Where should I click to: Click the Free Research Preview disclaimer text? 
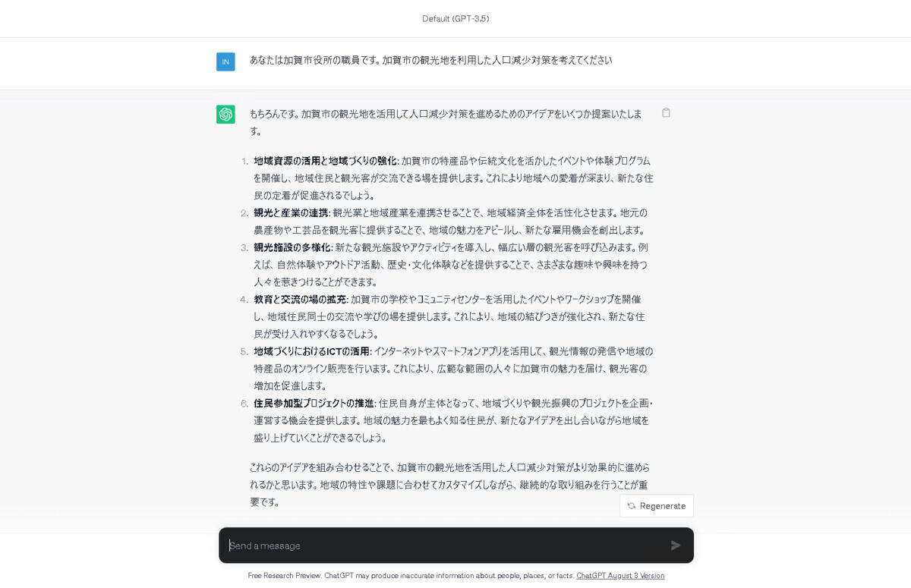[411, 576]
